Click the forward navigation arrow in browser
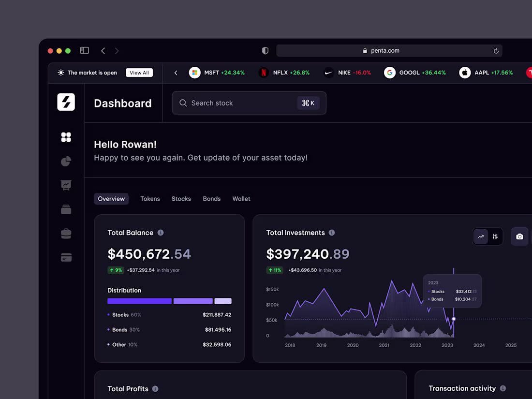532x399 pixels. point(117,50)
